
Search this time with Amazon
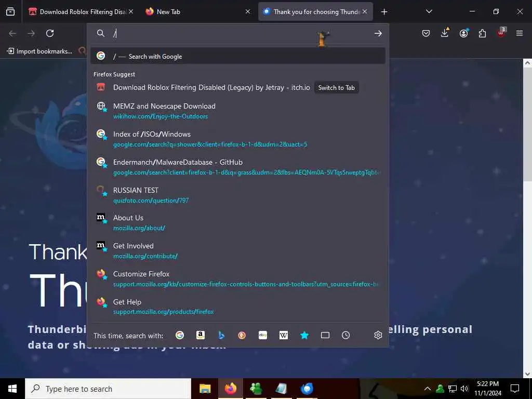click(201, 335)
